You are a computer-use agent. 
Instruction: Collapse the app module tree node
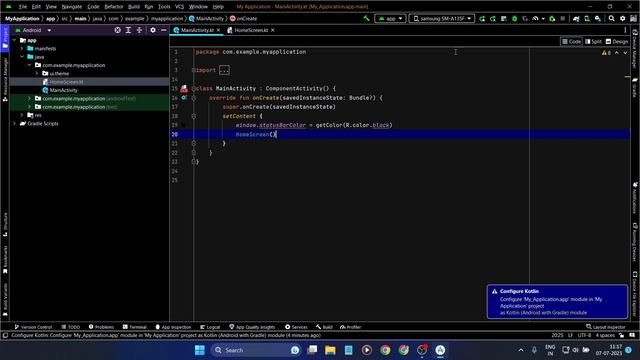(x=15, y=40)
